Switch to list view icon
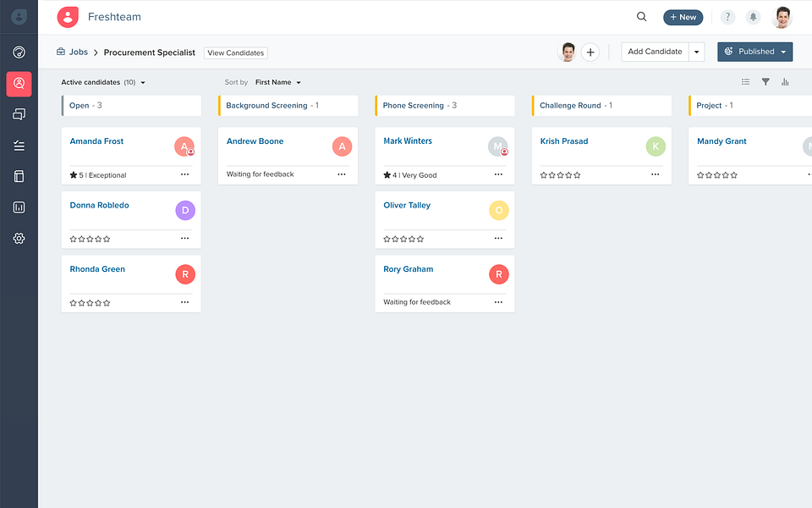Viewport: 812px width, 508px height. pos(745,82)
